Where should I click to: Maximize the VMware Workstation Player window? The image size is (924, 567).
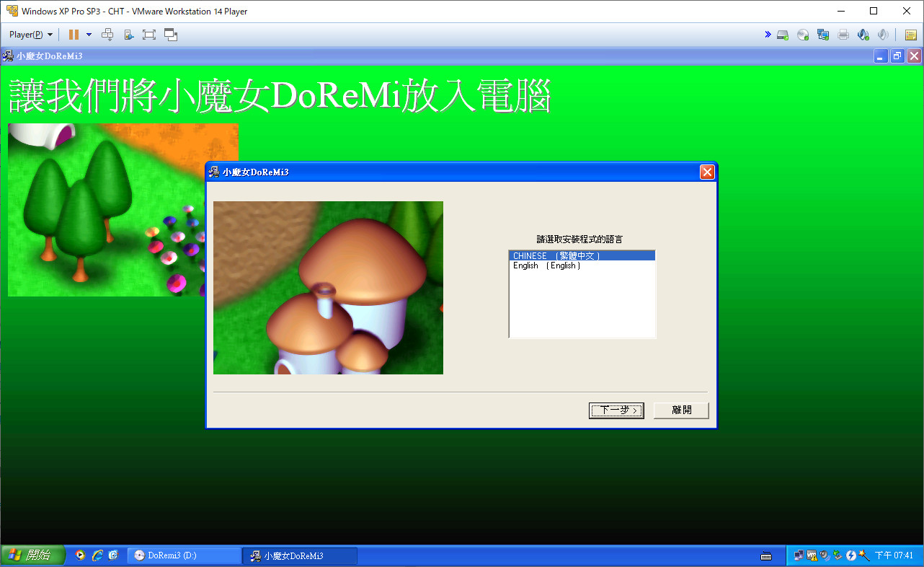click(874, 11)
